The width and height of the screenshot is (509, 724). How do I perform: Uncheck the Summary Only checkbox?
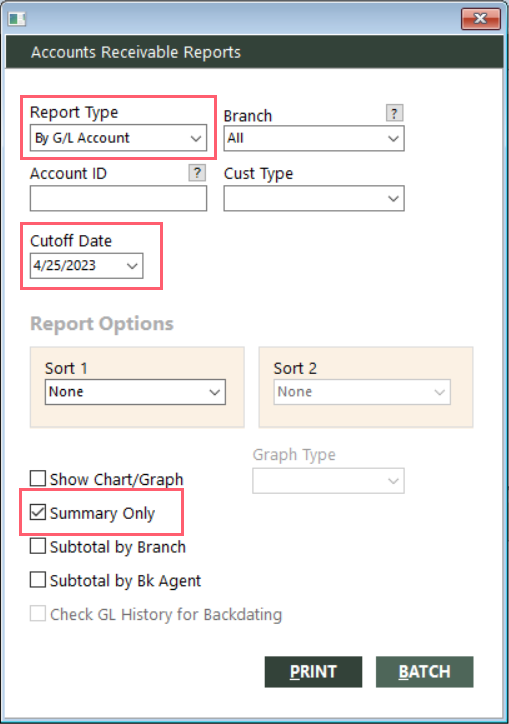pyautogui.click(x=38, y=512)
